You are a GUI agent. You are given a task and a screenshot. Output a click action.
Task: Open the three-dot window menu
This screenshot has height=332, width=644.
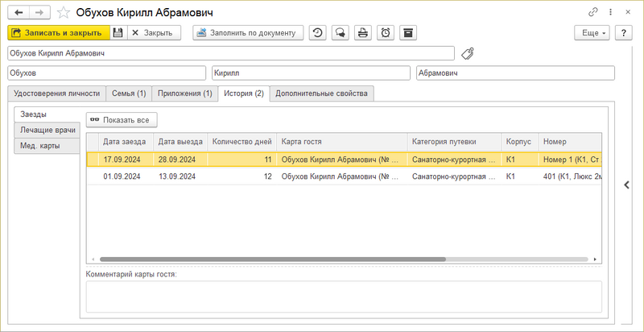611,12
